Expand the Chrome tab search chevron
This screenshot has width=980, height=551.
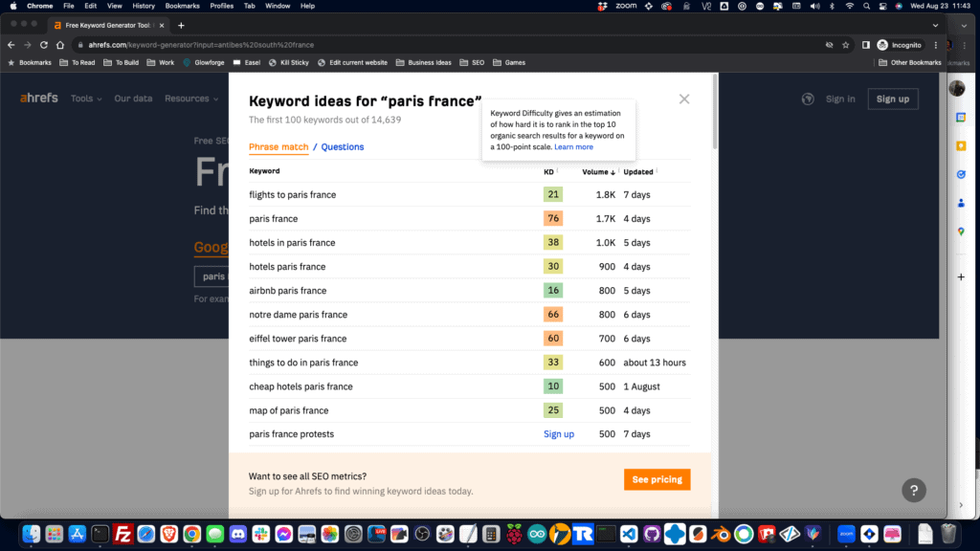(935, 26)
